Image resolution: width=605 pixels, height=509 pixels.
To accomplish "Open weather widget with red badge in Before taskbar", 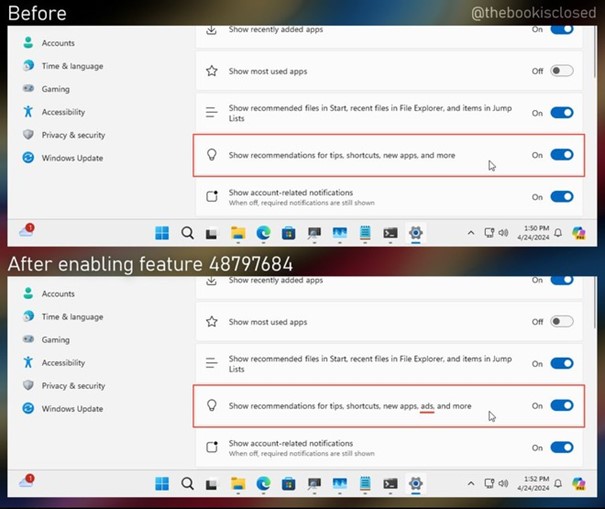I will coord(27,230).
